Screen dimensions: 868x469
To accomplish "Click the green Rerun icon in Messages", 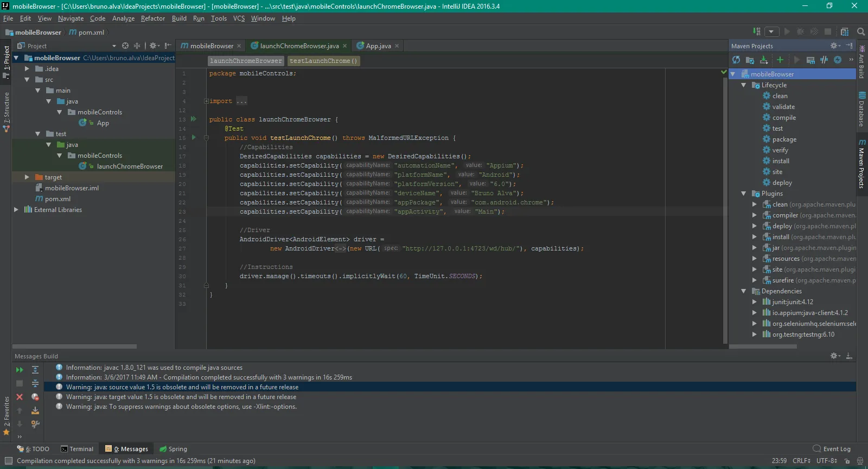I will [20, 370].
